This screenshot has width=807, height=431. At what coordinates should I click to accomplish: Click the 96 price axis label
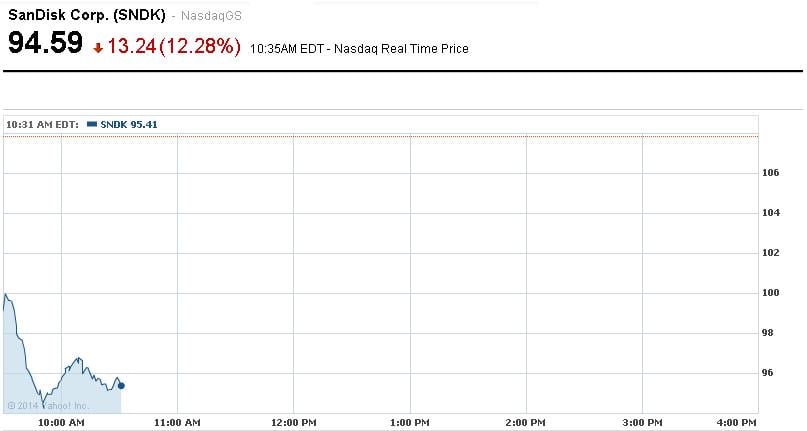(x=768, y=373)
